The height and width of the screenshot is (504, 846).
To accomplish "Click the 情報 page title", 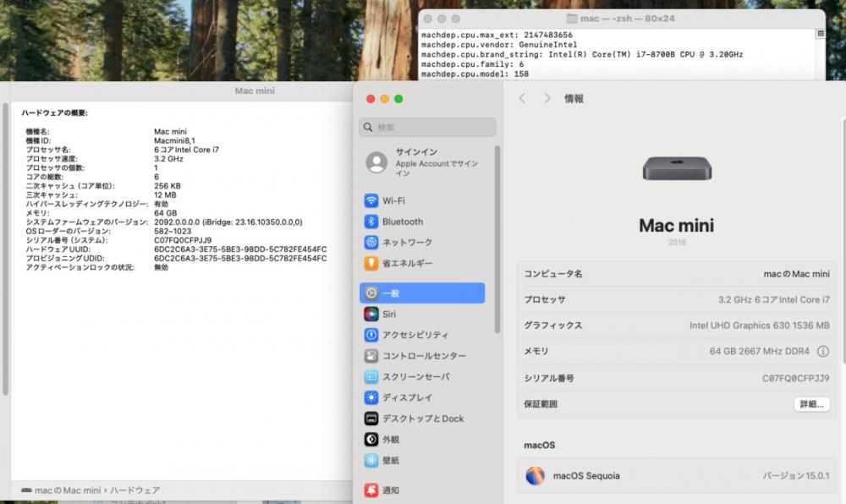I will click(574, 99).
